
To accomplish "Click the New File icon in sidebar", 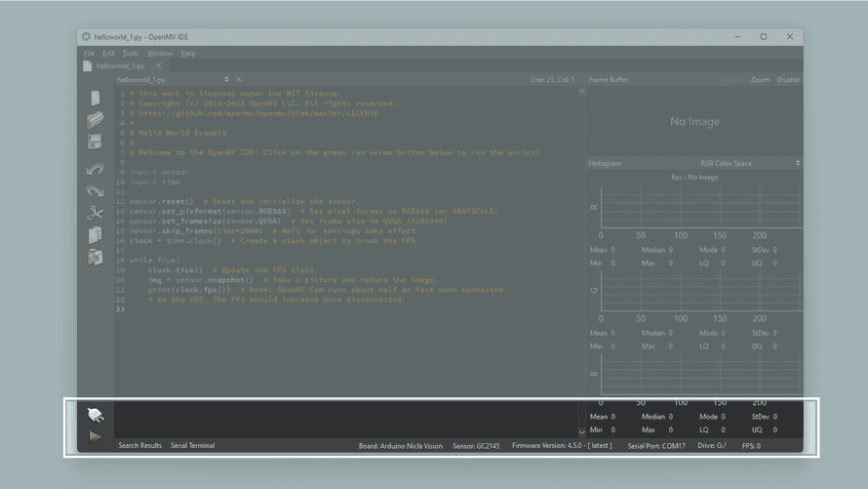I will 95,99.
